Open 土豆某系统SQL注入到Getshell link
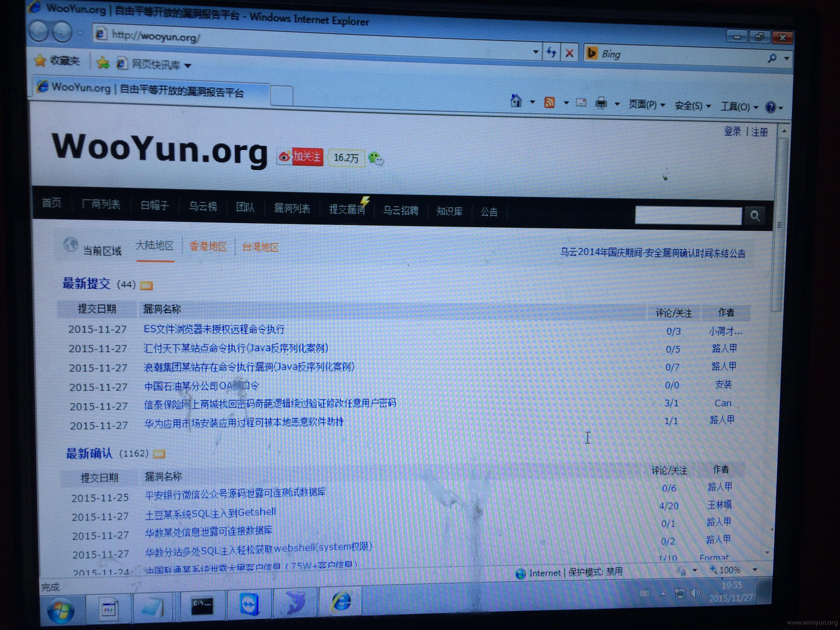This screenshot has height=630, width=840. [210, 513]
